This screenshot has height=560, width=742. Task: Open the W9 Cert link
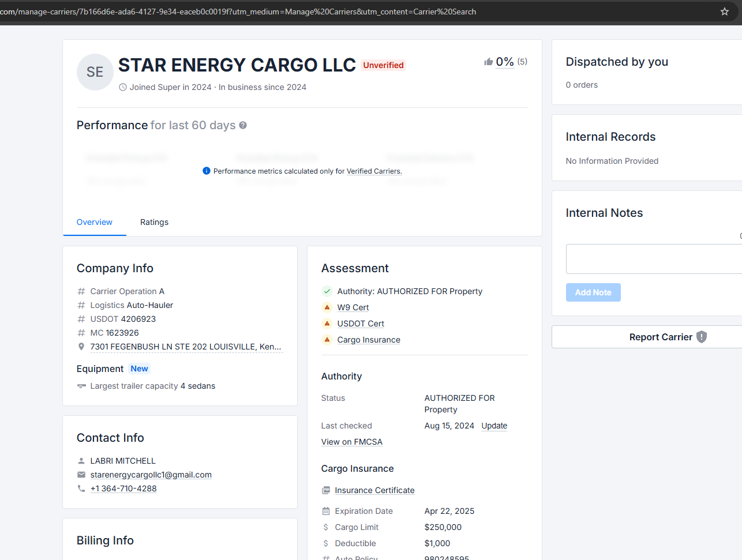353,307
